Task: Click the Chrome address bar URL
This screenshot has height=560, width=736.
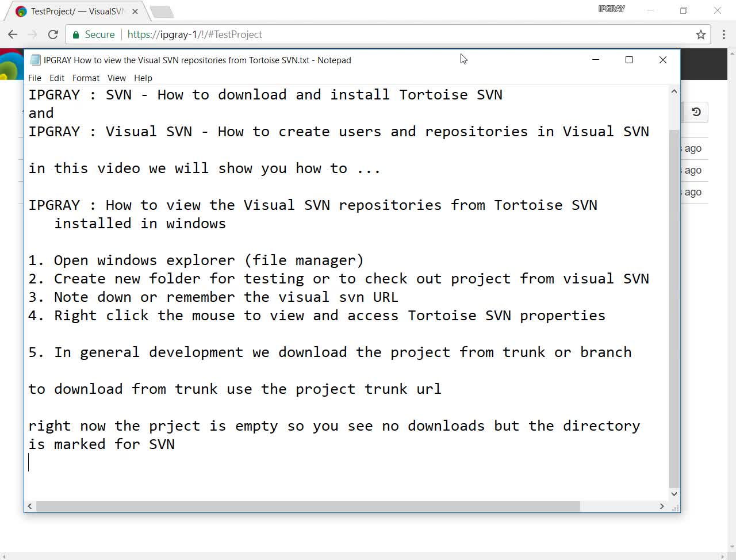Action: (194, 34)
